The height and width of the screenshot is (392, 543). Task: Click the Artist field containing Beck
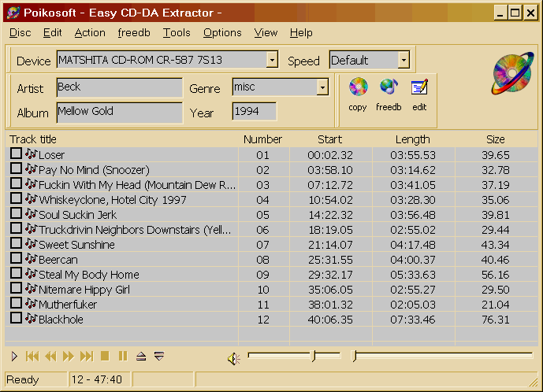click(120, 87)
